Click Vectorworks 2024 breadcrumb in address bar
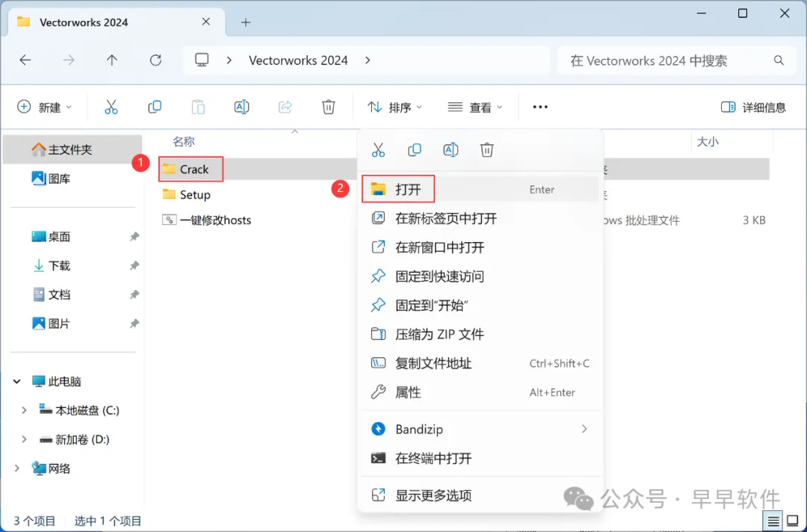 (x=298, y=61)
